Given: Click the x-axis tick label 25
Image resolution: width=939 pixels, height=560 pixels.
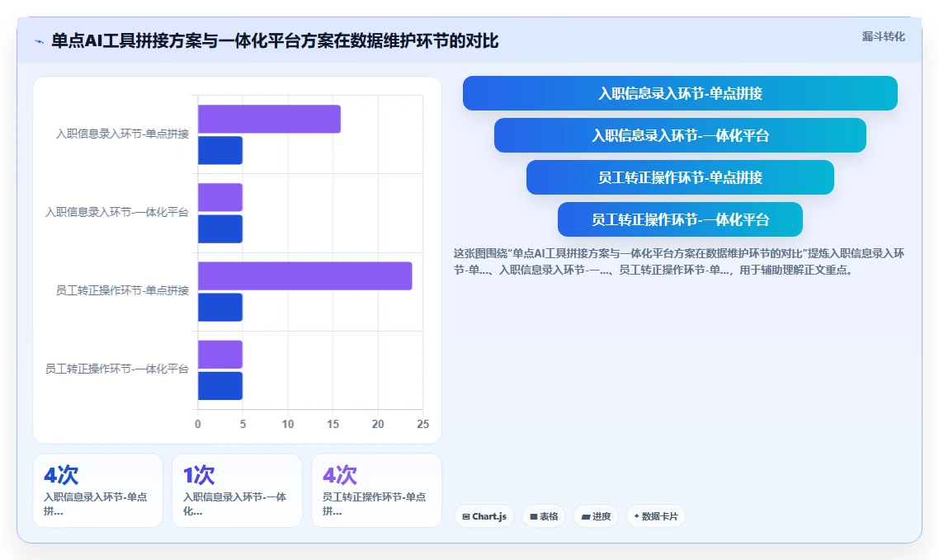Looking at the screenshot, I should coord(422,424).
